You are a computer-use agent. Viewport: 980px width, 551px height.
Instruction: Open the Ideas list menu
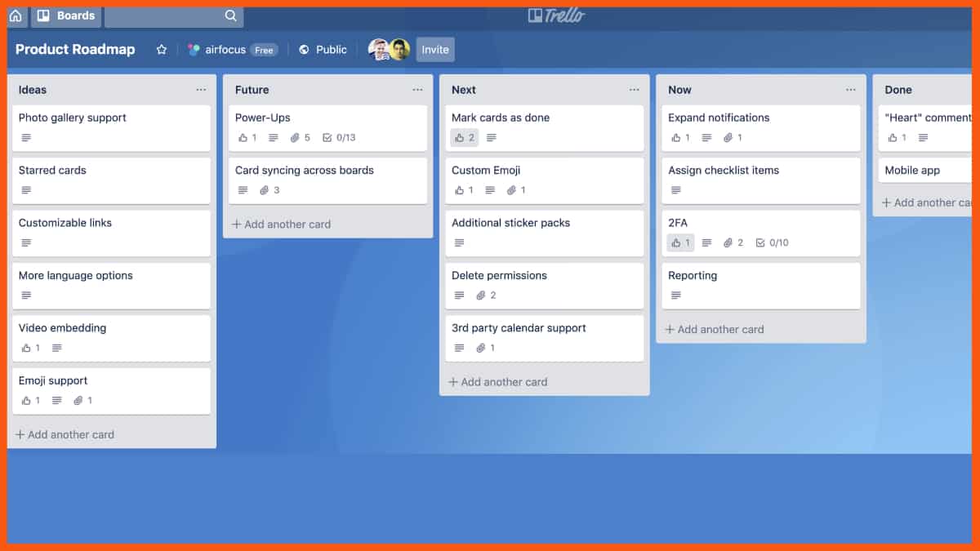click(x=201, y=90)
